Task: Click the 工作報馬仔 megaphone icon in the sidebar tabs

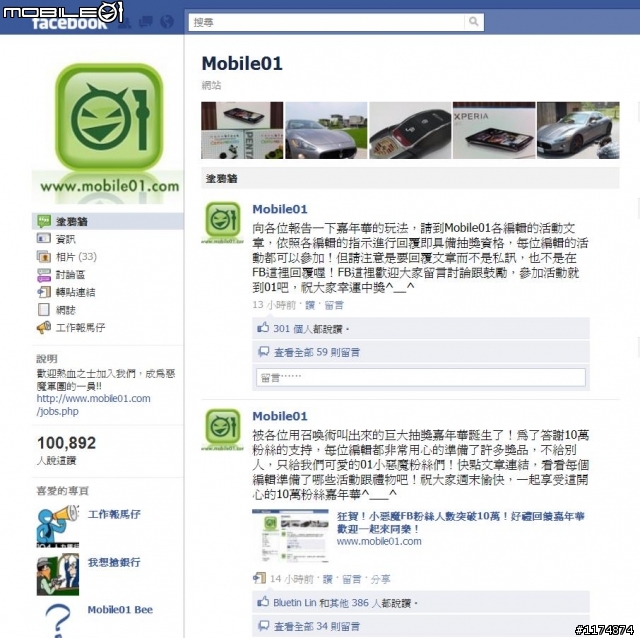Action: click(44, 327)
